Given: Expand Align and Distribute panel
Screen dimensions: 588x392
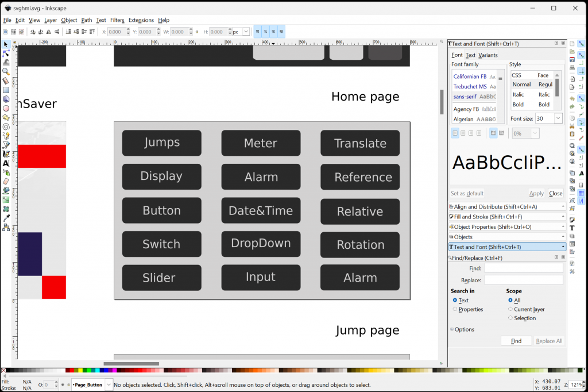Looking at the screenshot, I should 507,206.
